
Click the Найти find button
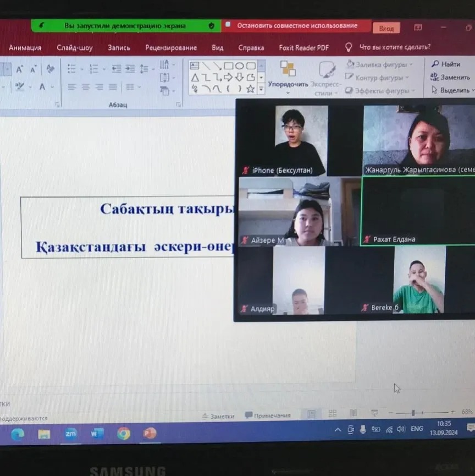coord(446,64)
